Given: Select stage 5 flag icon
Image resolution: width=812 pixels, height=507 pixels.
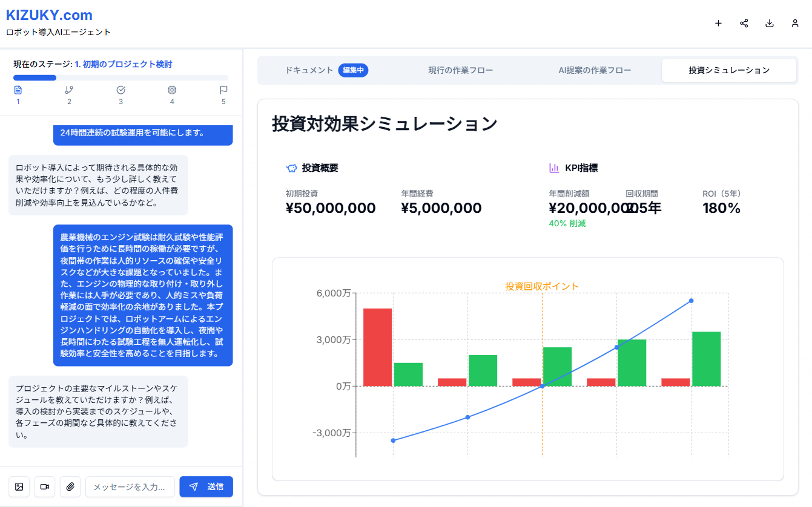Looking at the screenshot, I should coord(223,90).
